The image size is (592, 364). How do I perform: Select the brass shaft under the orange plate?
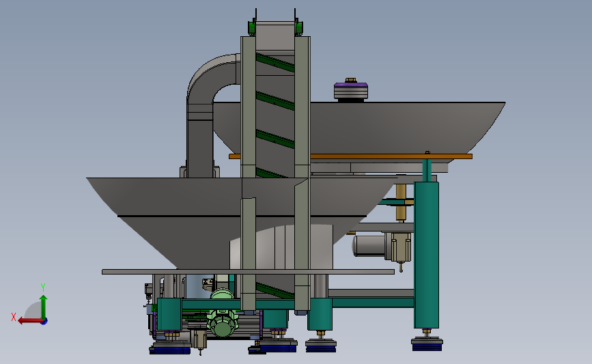click(401, 202)
